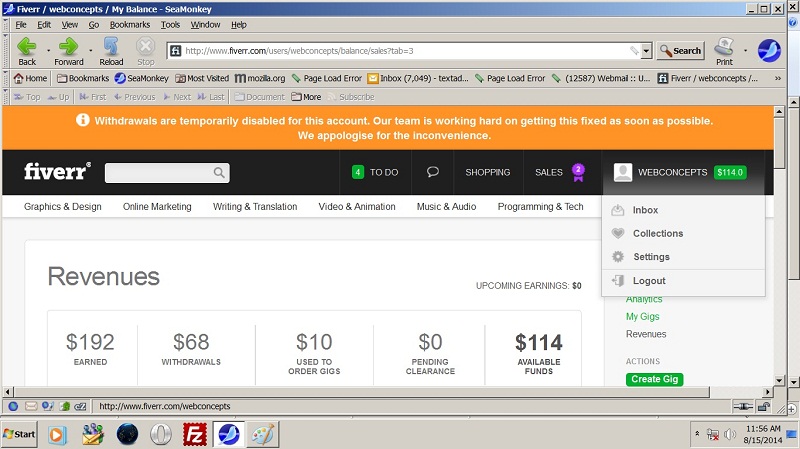The width and height of the screenshot is (800, 449).
Task: Expand the URL bar history dropdown
Action: tap(646, 51)
